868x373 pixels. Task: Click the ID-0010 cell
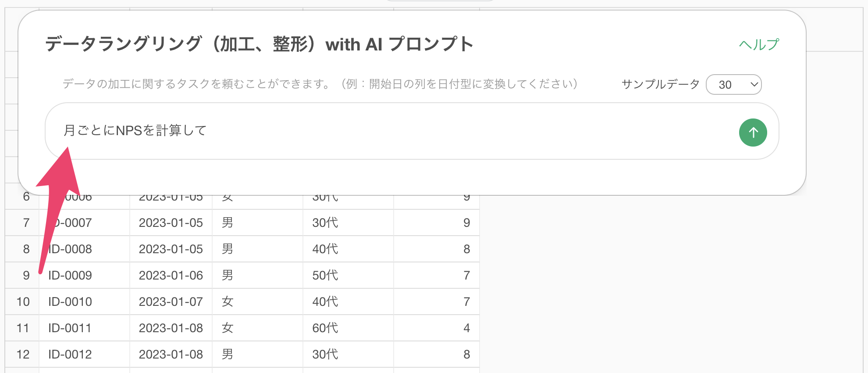[x=70, y=302]
